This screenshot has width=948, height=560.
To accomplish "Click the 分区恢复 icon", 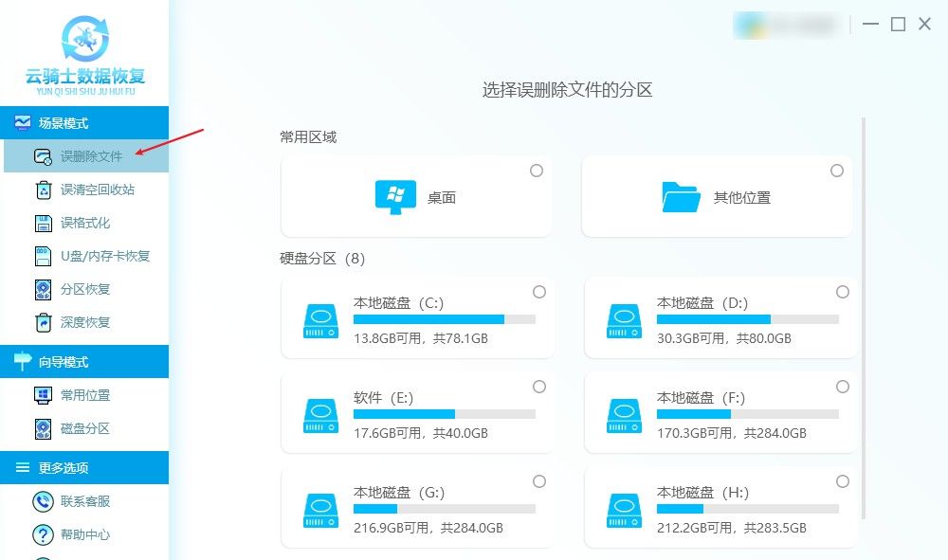I will (x=43, y=289).
